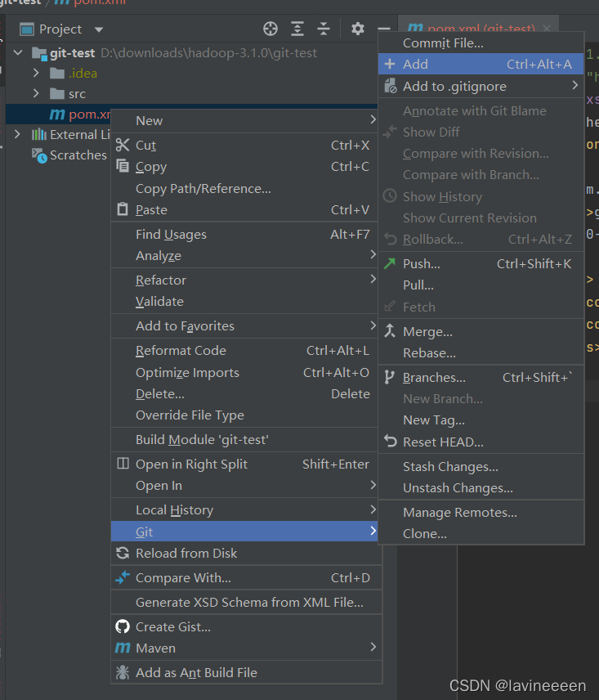This screenshot has width=599, height=700.
Task: Open Add to .gitignore submenu
Action: [x=481, y=86]
